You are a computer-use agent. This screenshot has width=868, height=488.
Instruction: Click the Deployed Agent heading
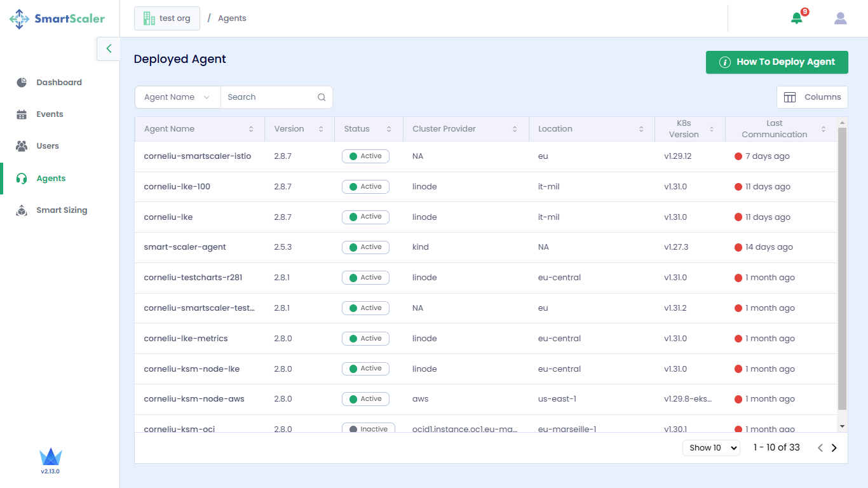click(x=180, y=59)
